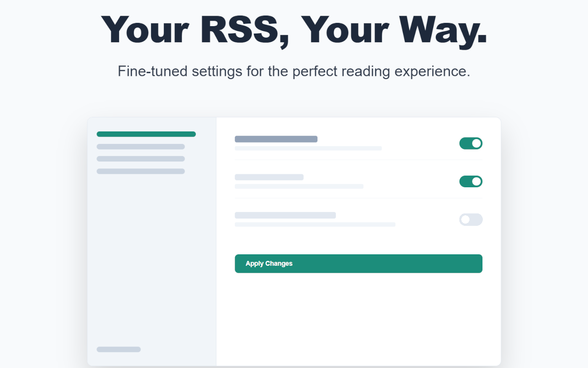Screen dimensions: 588x368
Task: Click the second setting's title placeholder
Action: click(269, 177)
